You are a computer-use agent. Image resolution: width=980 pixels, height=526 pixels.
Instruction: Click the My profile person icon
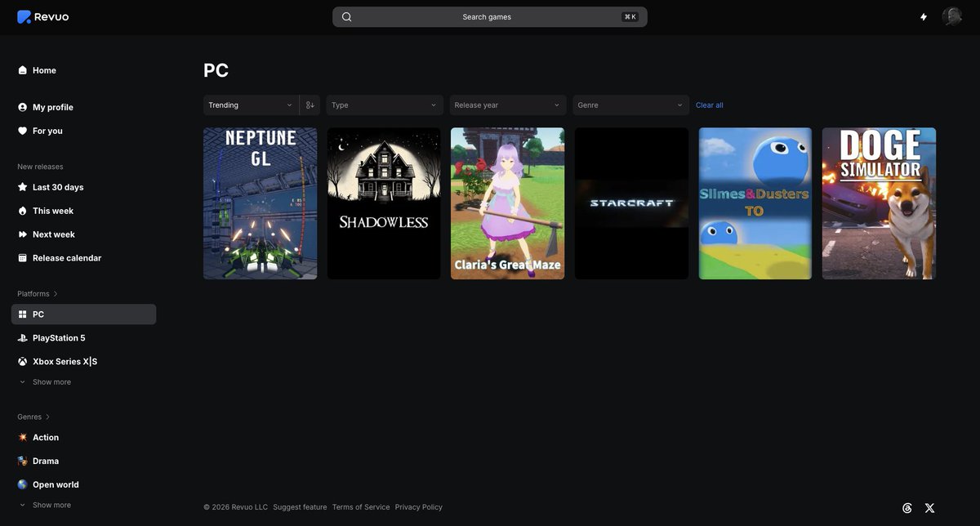point(22,107)
